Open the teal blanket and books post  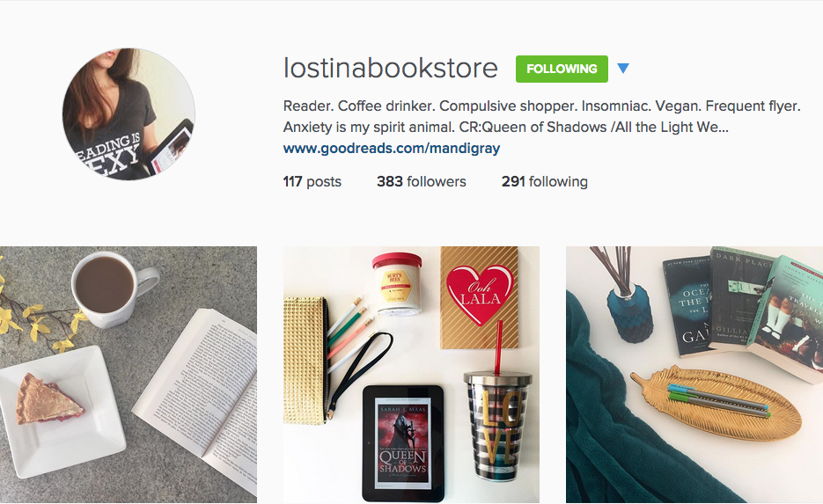pyautogui.click(x=694, y=375)
